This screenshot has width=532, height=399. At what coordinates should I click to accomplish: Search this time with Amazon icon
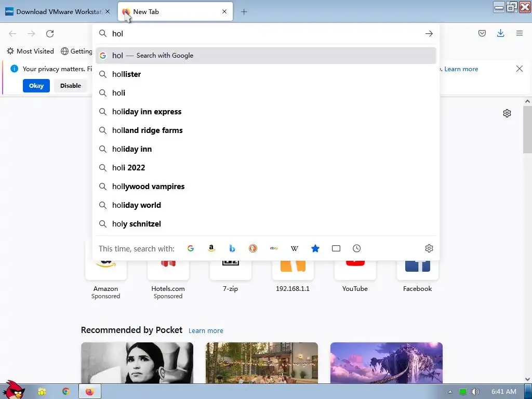[x=211, y=248]
